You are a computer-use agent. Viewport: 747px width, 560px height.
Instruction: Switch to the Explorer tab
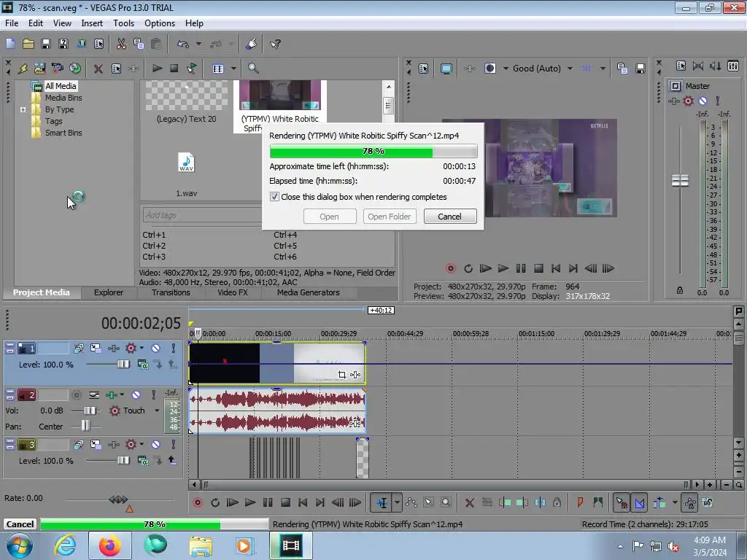tap(109, 292)
